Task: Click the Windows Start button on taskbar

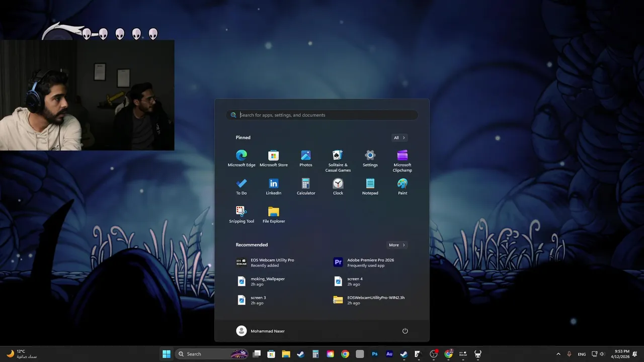Action: (167, 354)
